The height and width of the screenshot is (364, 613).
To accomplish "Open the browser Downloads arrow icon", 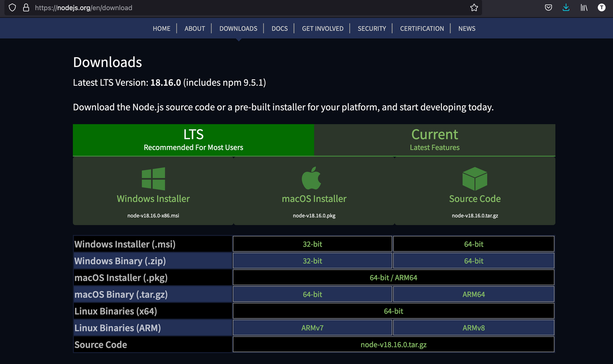I will [x=566, y=8].
